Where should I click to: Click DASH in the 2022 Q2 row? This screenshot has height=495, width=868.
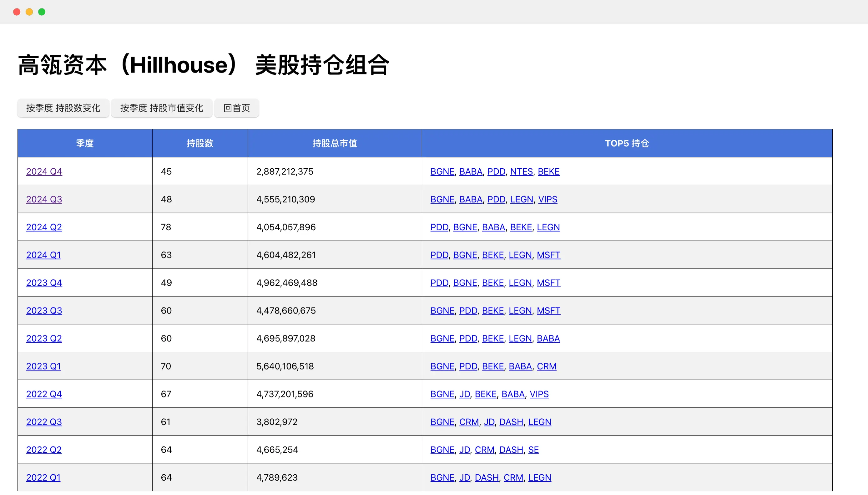tap(511, 450)
